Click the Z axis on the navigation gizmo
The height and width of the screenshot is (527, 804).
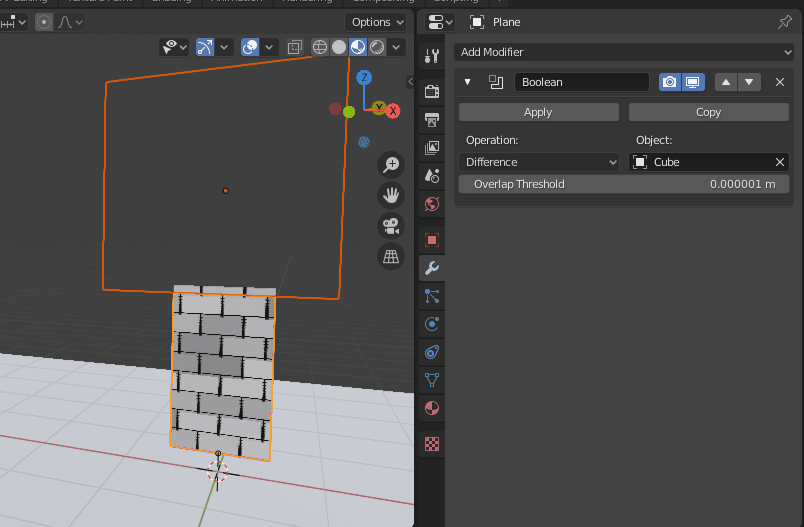click(364, 77)
